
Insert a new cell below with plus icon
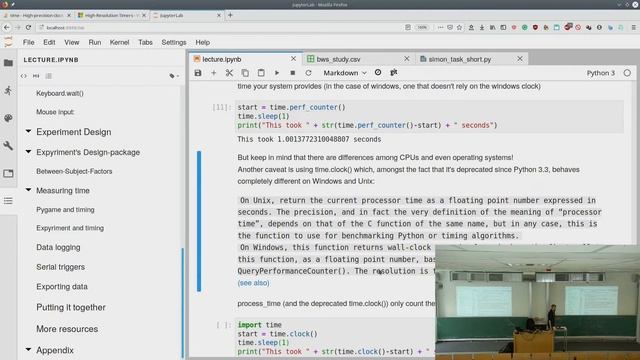coord(213,73)
